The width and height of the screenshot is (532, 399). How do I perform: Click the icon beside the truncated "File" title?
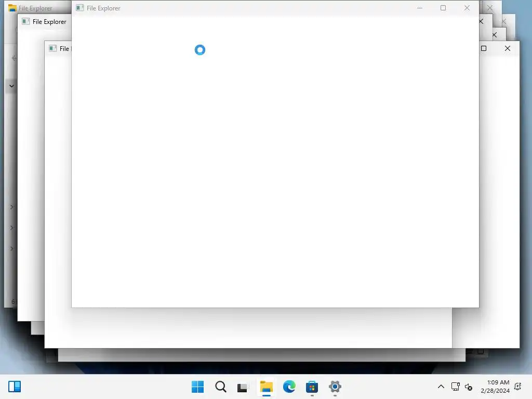click(52, 48)
